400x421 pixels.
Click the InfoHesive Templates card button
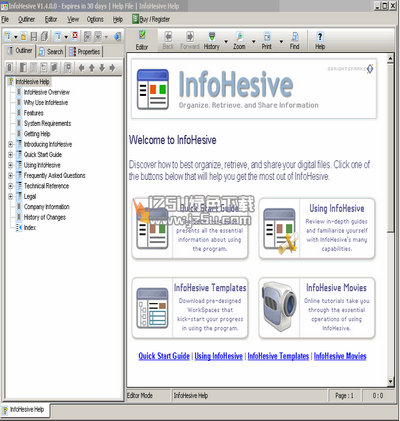tap(190, 308)
